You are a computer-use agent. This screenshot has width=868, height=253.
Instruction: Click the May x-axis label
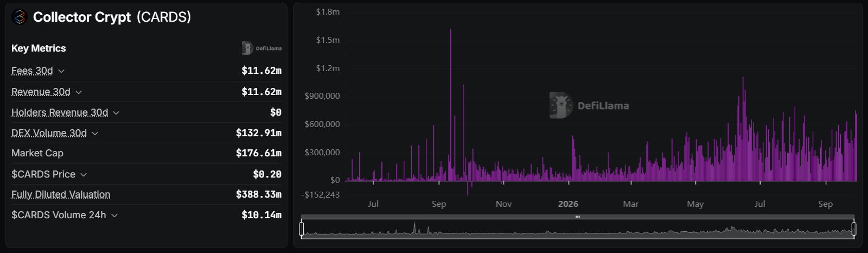695,204
